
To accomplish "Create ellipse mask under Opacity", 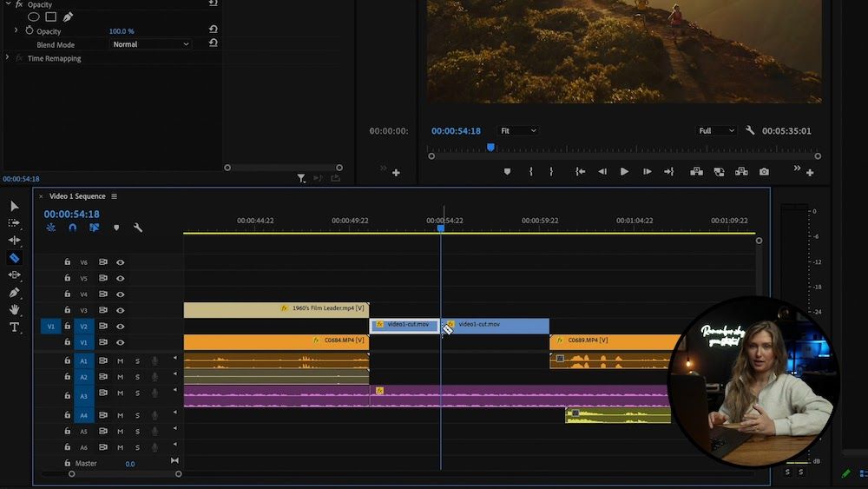I will pos(34,17).
